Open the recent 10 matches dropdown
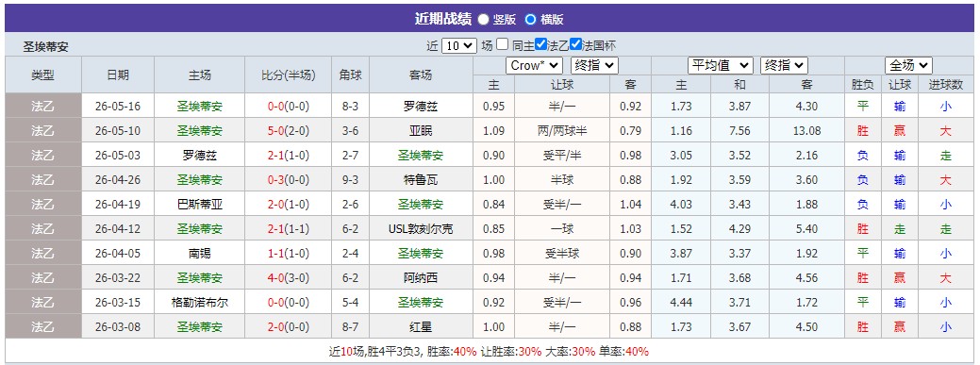This screenshot has height=365, width=980. point(459,45)
